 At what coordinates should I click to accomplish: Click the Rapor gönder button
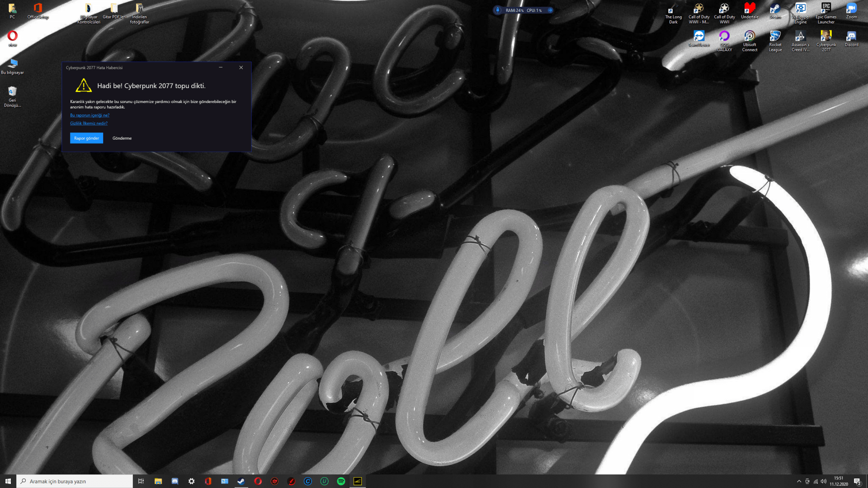(86, 138)
